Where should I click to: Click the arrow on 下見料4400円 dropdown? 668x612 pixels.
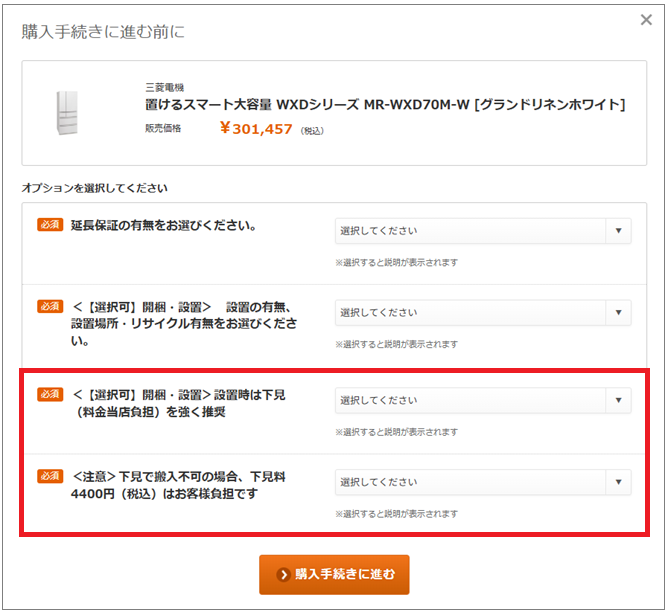pyautogui.click(x=618, y=482)
